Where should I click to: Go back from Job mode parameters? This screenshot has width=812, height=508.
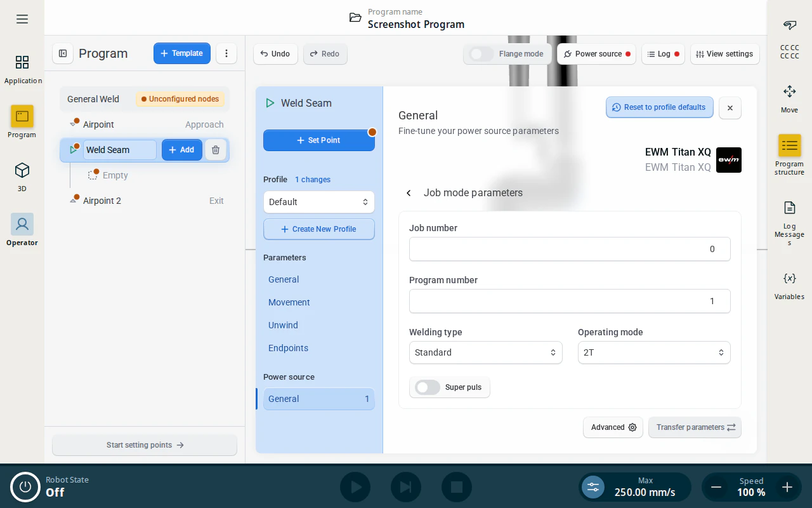pyautogui.click(x=409, y=193)
